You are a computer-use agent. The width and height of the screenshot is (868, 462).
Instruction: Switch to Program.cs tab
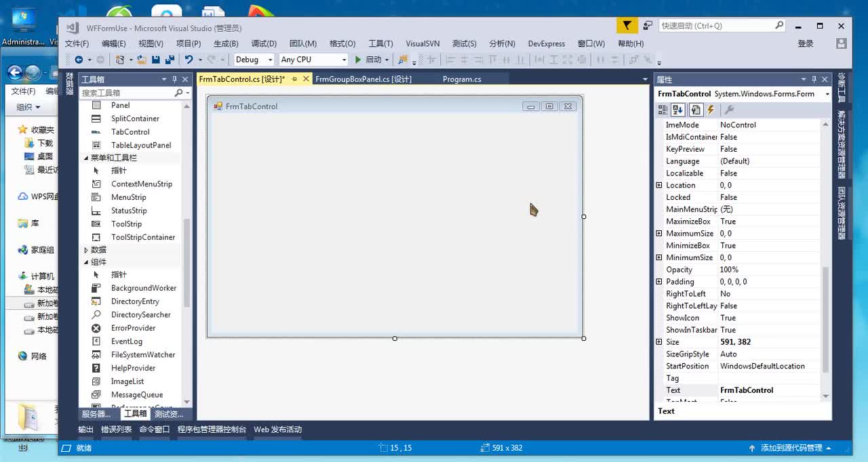click(x=462, y=79)
